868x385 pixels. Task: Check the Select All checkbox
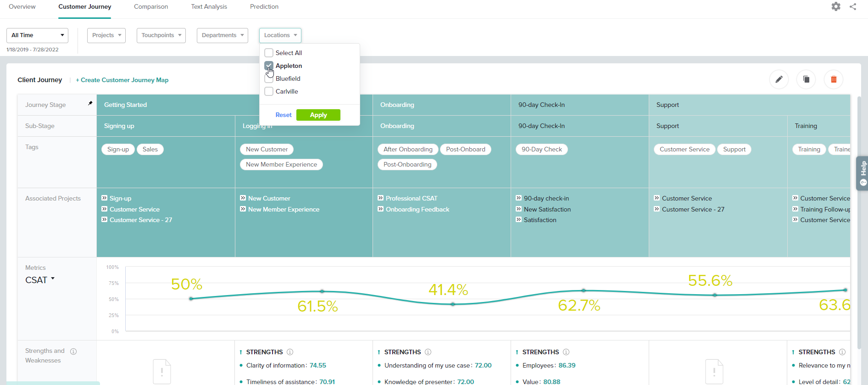coord(269,53)
